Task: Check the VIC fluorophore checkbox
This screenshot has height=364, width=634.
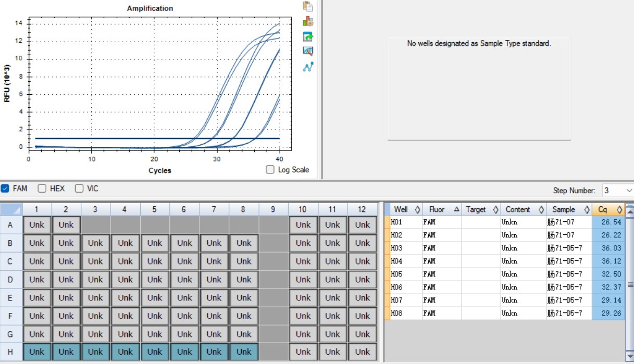Action: point(79,189)
